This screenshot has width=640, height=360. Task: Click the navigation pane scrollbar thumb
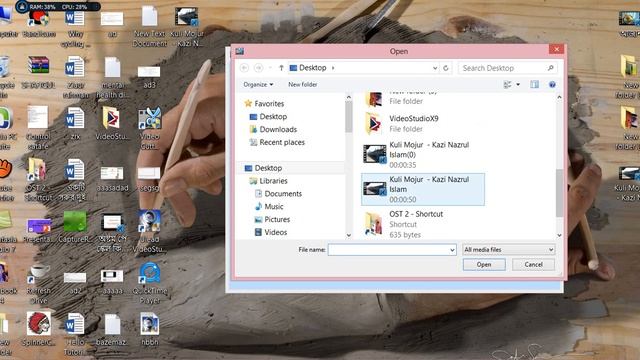tap(349, 117)
